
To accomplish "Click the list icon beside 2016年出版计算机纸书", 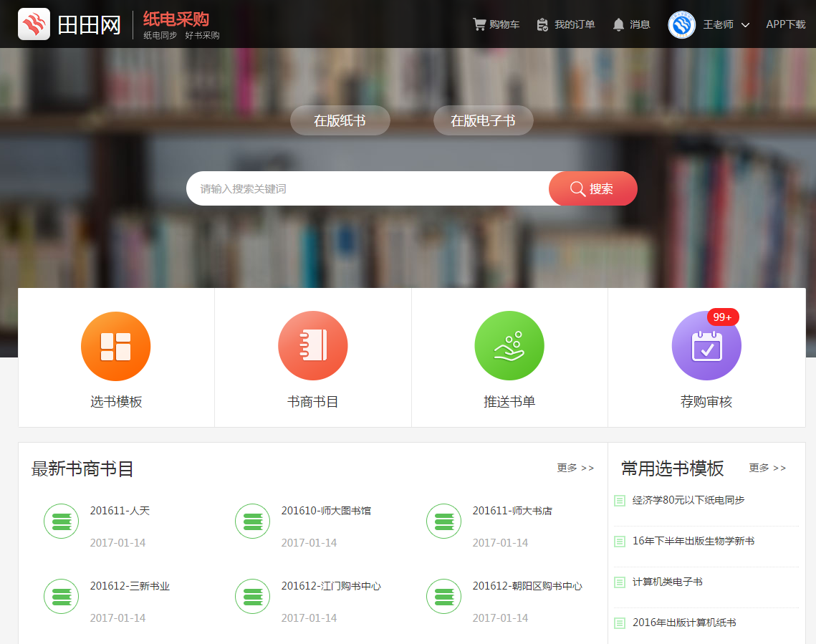I will tap(619, 623).
